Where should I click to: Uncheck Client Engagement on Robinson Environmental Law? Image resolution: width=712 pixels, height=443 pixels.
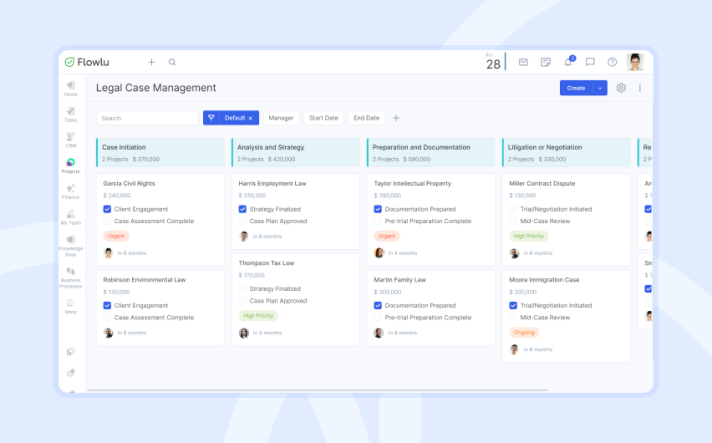[x=107, y=305]
